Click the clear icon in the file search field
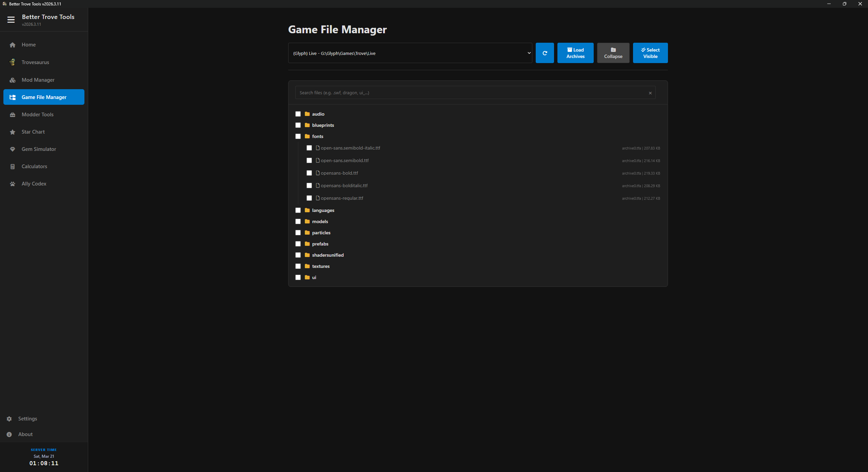 (x=650, y=93)
